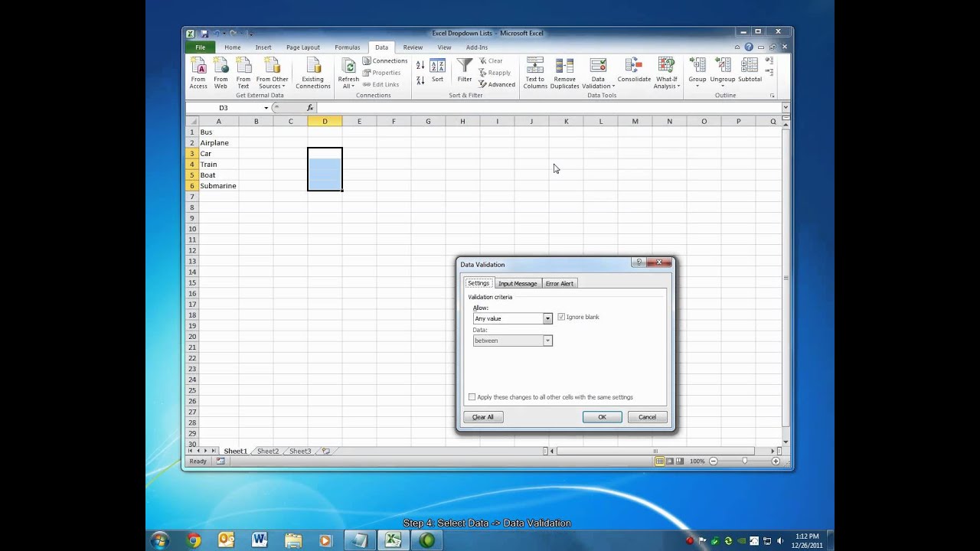Launch Chrome from the taskbar
Image resolution: width=980 pixels, height=551 pixels.
tap(194, 540)
